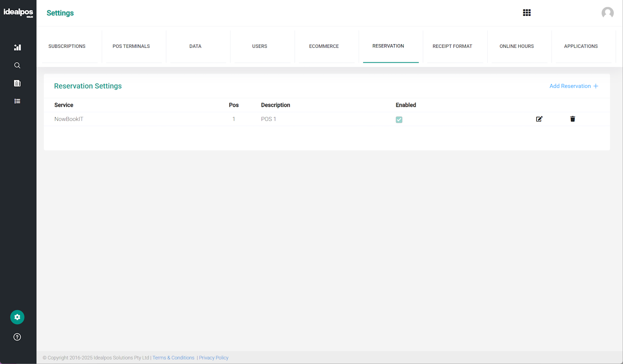This screenshot has width=623, height=364.
Task: Delete the NowBookIT reservation with trash icon
Action: point(572,119)
